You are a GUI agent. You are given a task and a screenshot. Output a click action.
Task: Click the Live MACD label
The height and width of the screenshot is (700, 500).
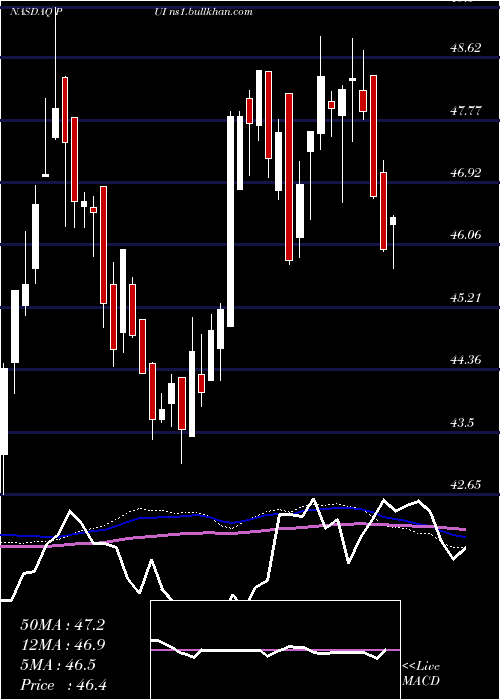click(x=421, y=673)
